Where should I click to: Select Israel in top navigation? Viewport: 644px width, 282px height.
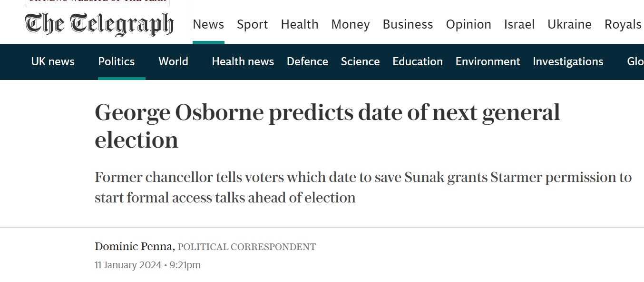coord(519,24)
